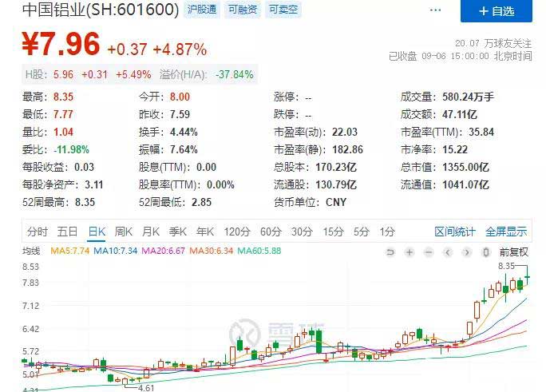The width and height of the screenshot is (546, 392).
Task: Click the 货币单位 CNY value
Action: (x=336, y=202)
